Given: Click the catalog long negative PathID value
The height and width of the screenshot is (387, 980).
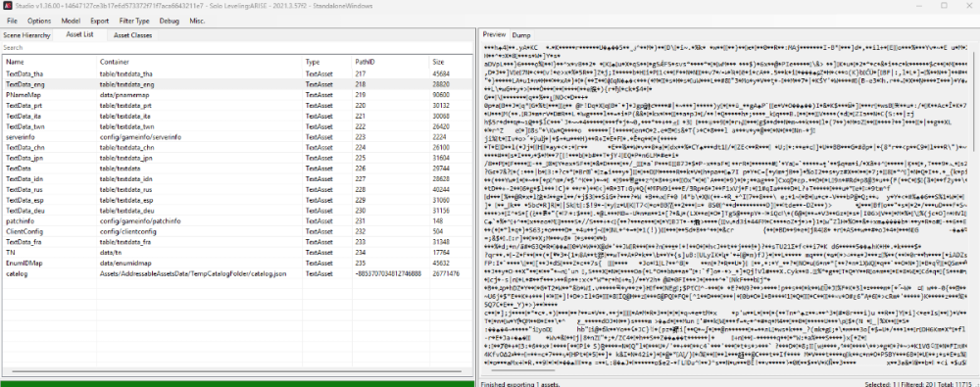Looking at the screenshot, I should (x=387, y=274).
